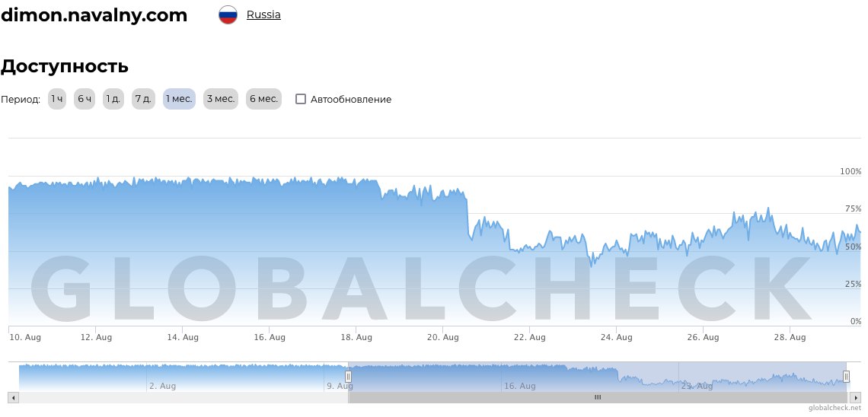868x417 pixels.
Task: Click the 28. Aug axis label
Action: tap(790, 337)
